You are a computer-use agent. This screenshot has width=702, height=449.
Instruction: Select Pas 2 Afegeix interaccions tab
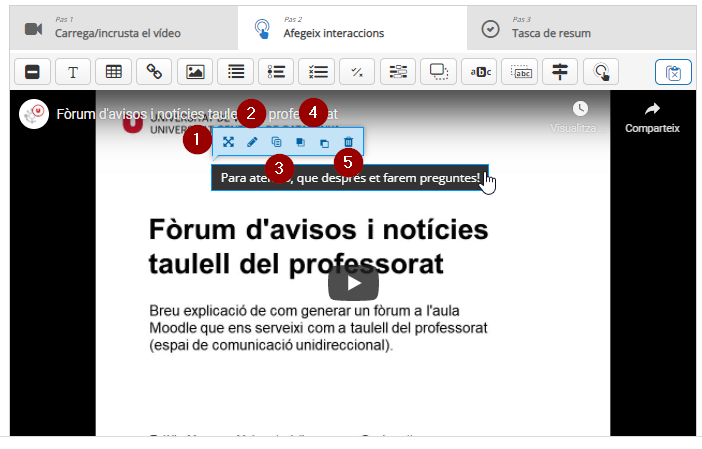[x=352, y=28]
